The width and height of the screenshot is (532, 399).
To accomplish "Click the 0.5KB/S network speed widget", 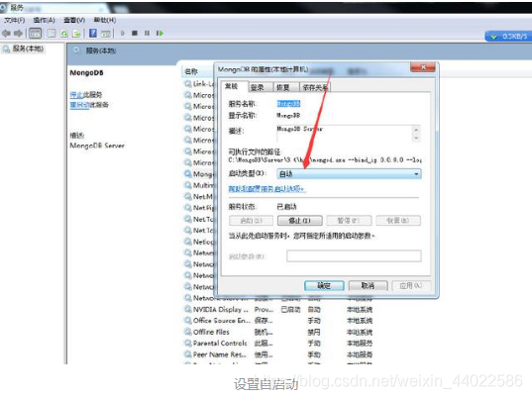I will coord(508,36).
